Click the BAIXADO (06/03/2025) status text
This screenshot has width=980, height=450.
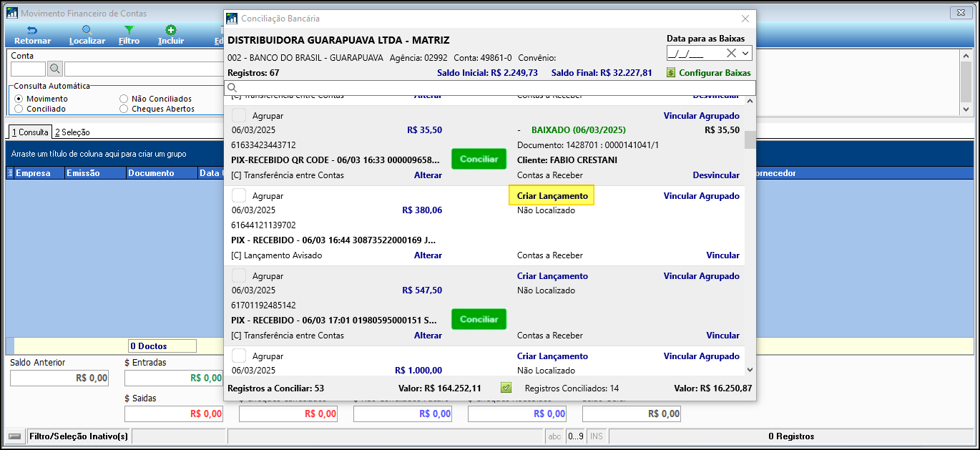(579, 129)
